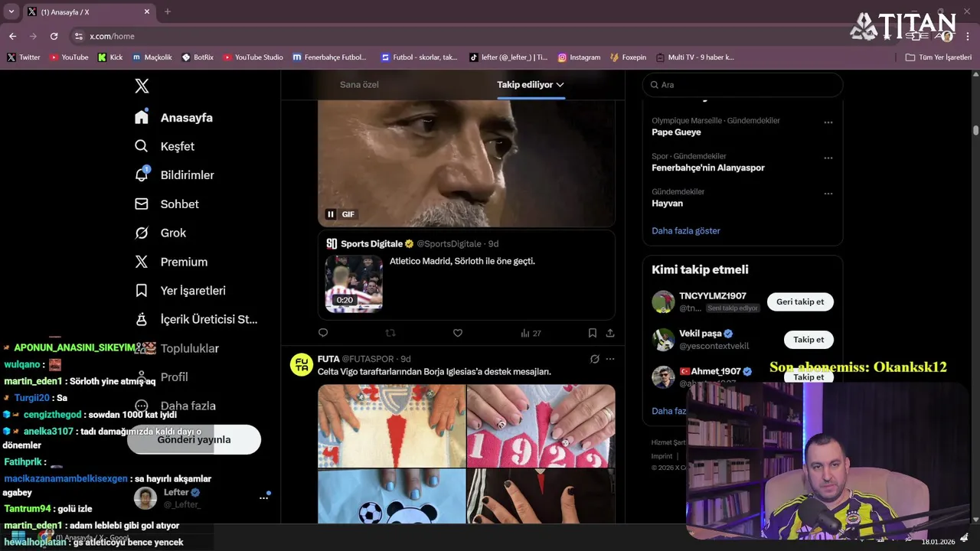This screenshot has height=551, width=980.
Task: Like the post with 27 views
Action: pos(458,333)
